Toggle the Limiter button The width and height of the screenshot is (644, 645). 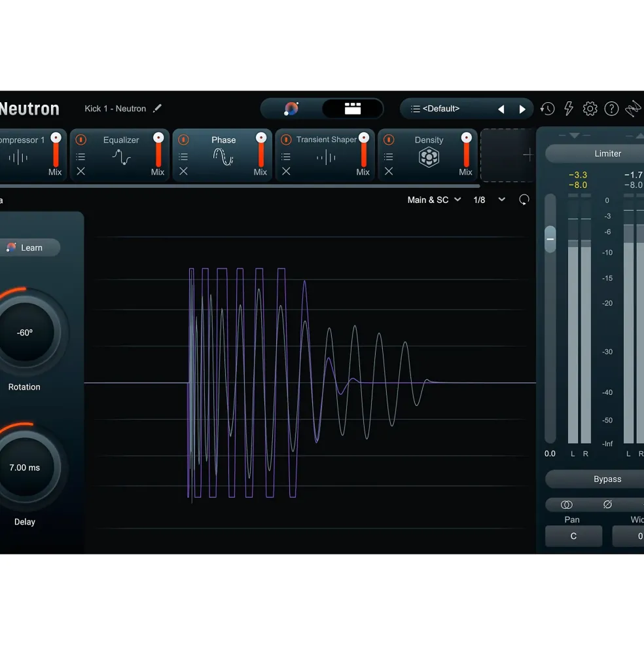pos(595,153)
